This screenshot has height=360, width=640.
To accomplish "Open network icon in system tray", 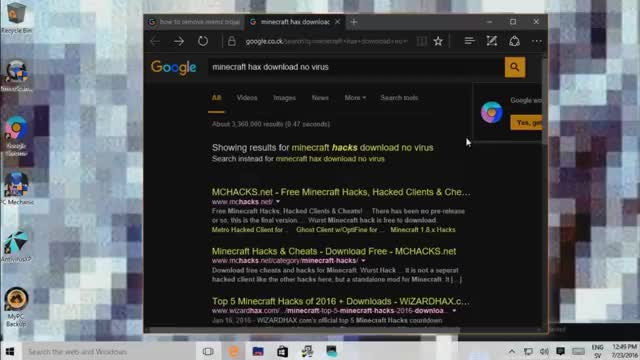I will [528, 351].
